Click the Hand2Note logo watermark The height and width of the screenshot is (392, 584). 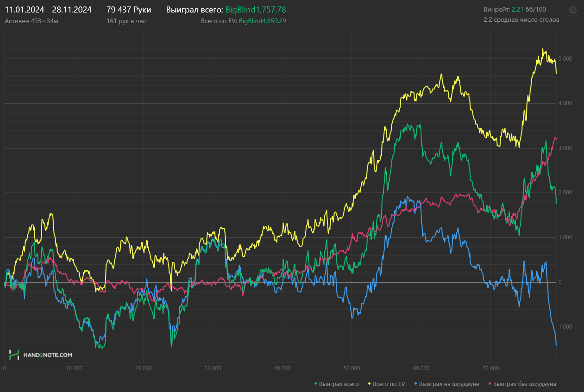41,355
